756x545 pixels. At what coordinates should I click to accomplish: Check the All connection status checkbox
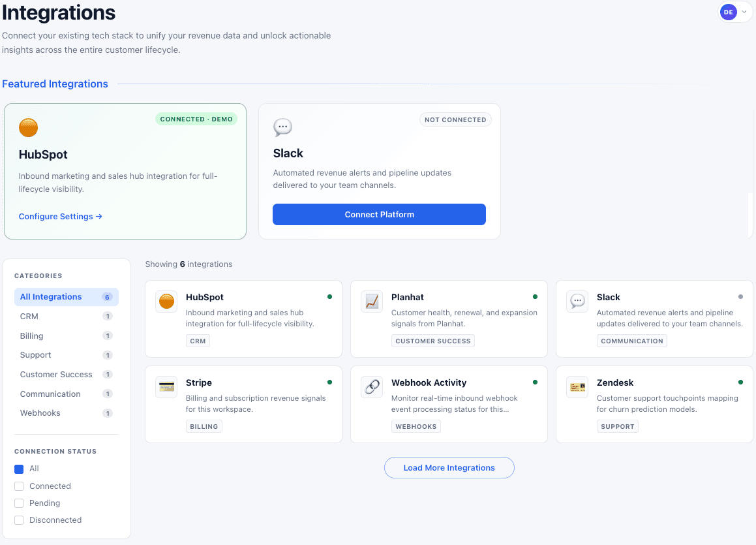click(x=19, y=469)
